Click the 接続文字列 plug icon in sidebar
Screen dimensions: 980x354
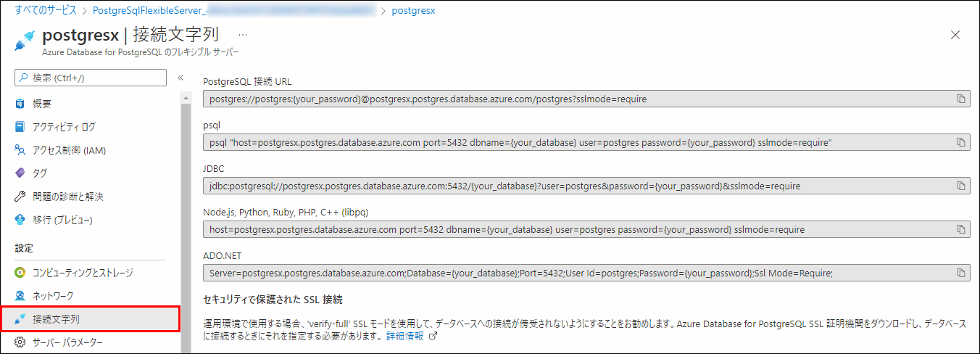pos(20,318)
